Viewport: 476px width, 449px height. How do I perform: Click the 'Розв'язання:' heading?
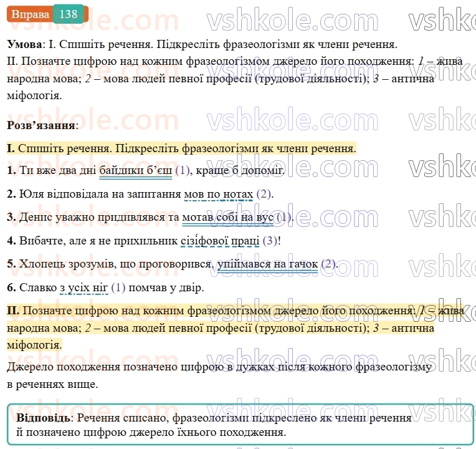(x=42, y=125)
